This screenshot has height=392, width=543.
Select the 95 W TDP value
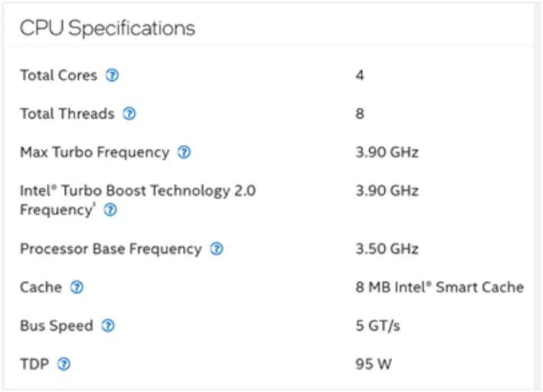(374, 364)
